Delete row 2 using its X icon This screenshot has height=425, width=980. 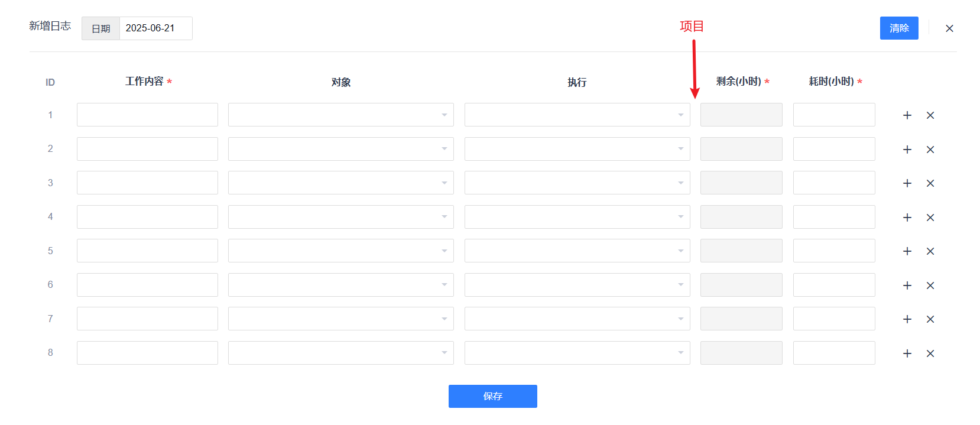[x=930, y=150]
